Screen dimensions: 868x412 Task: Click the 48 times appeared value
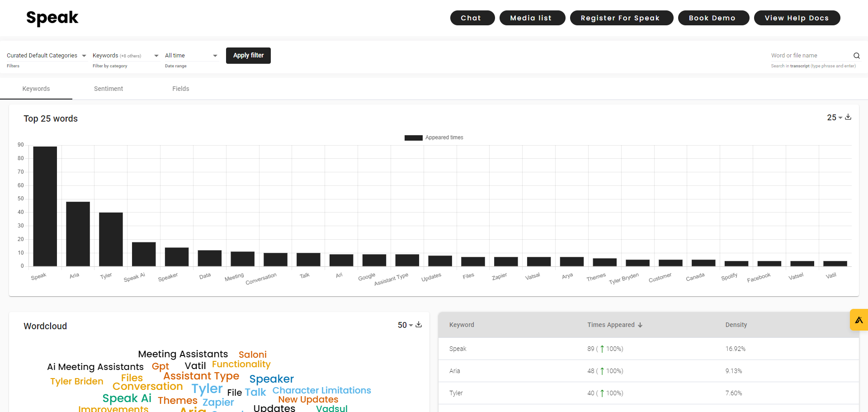pyautogui.click(x=605, y=371)
